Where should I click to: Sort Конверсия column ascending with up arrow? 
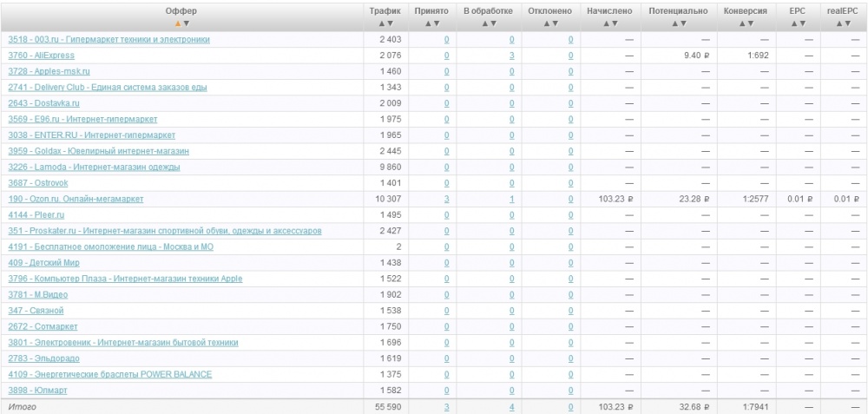741,23
